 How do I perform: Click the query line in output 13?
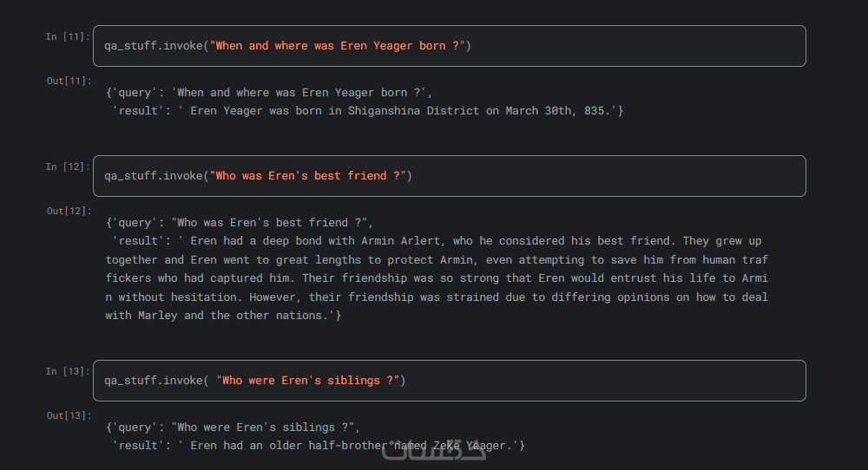point(233,428)
